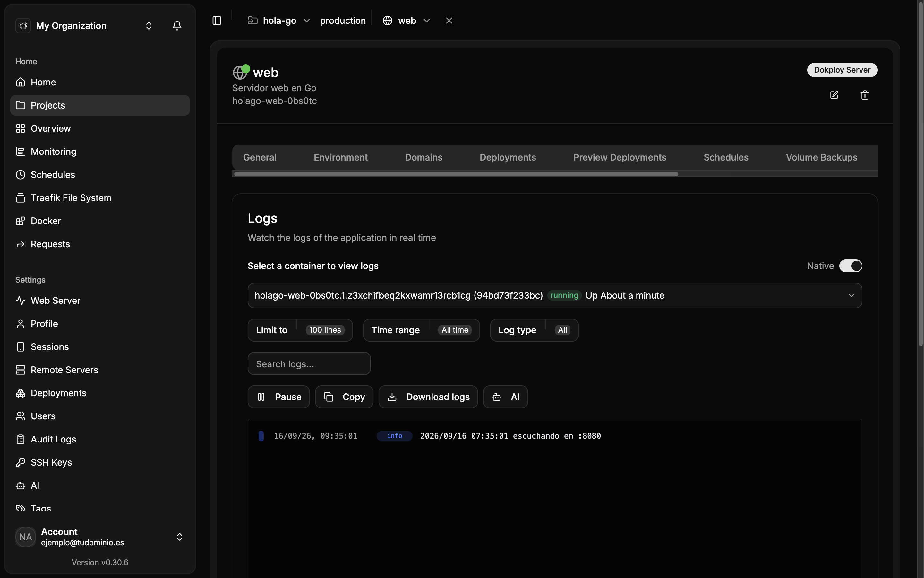This screenshot has width=924, height=578.
Task: Open sidebar Deployments settings
Action: click(100, 393)
